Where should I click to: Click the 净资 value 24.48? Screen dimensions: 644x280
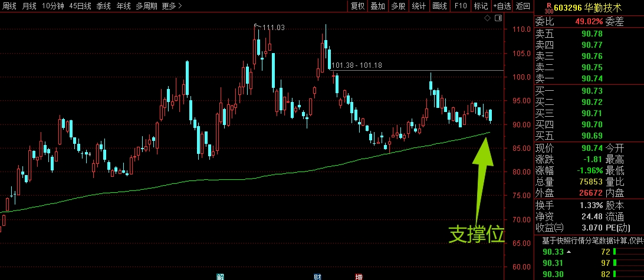point(592,216)
